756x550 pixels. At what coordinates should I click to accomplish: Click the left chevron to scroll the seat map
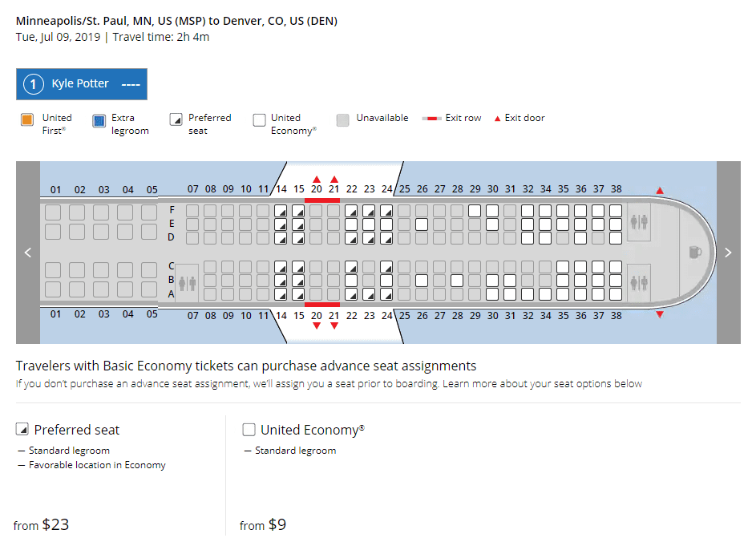[28, 252]
